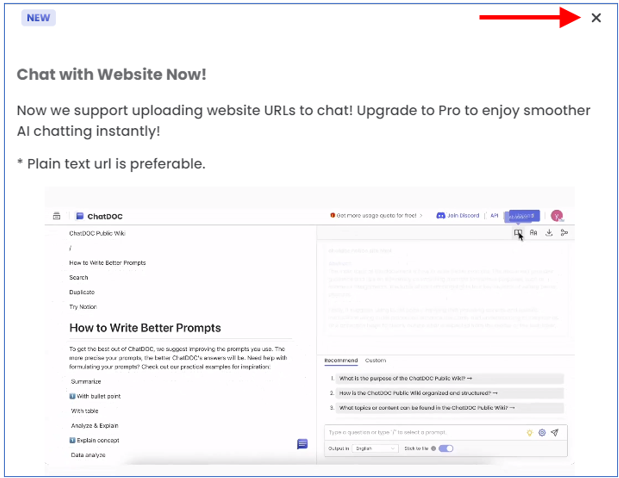
Task: Click the blue floating chat bubble icon
Action: (302, 444)
